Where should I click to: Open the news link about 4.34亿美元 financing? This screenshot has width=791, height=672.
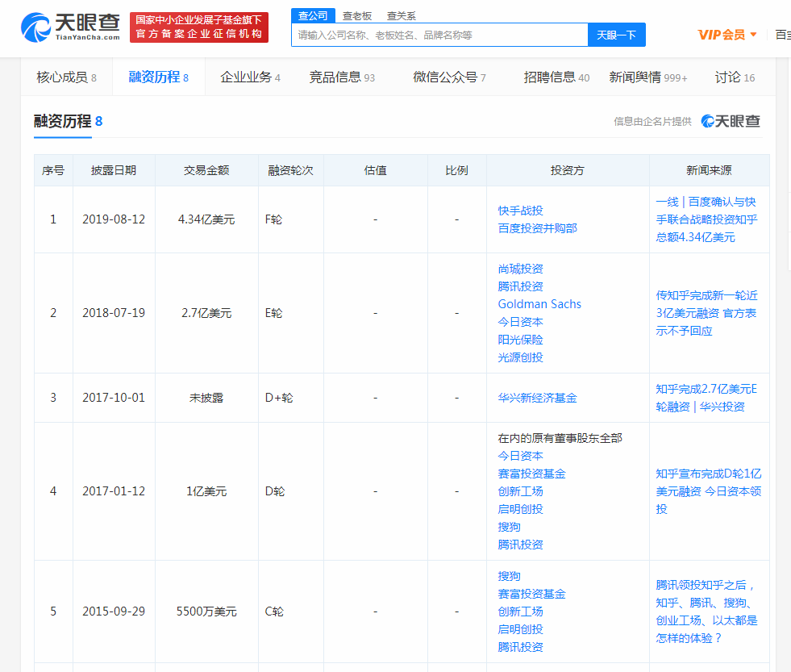point(708,219)
